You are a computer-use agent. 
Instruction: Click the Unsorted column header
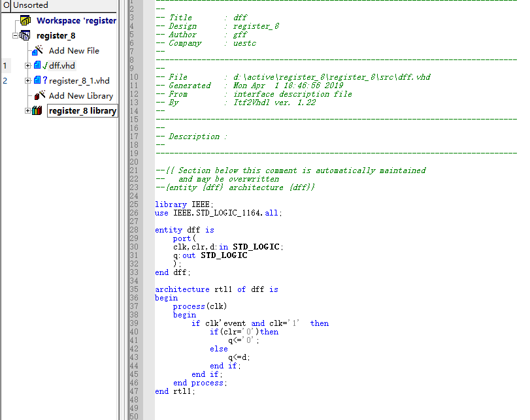[64, 5]
